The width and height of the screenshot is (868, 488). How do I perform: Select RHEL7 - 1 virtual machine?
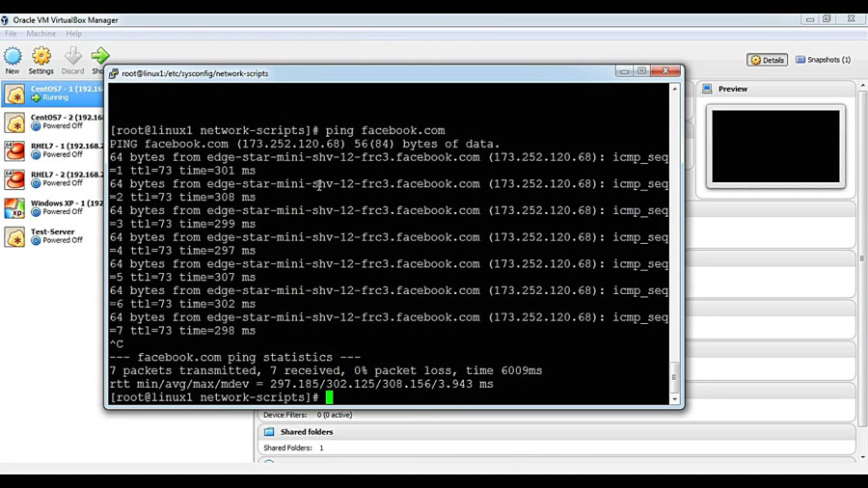click(53, 150)
